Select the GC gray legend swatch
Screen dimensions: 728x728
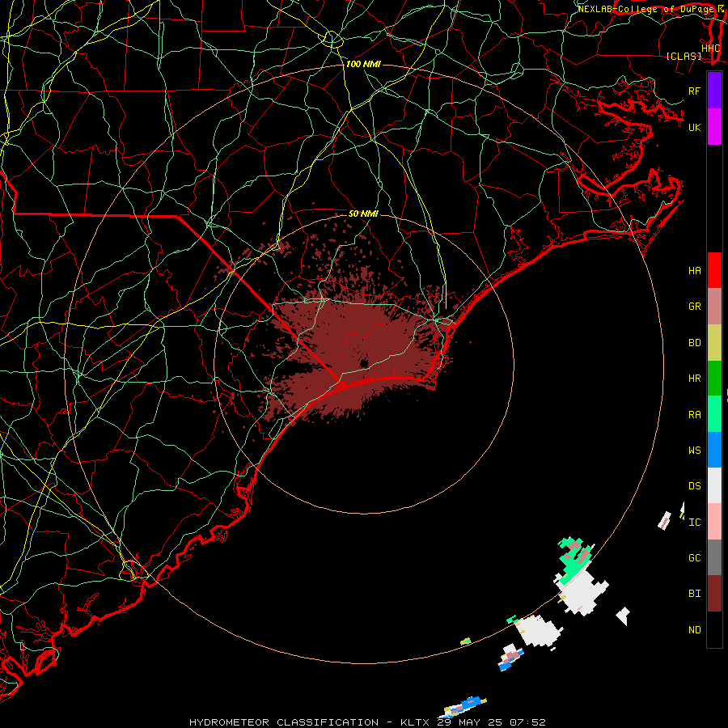click(x=714, y=557)
